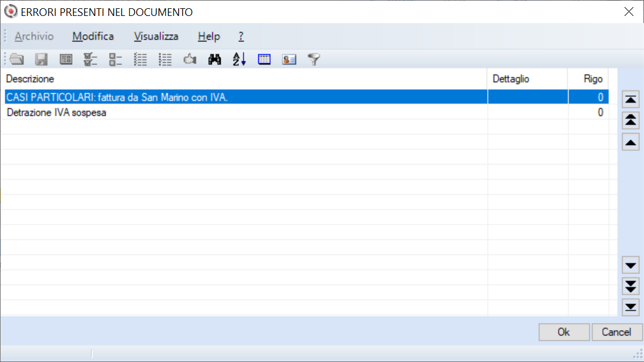The width and height of the screenshot is (644, 362).
Task: Click the A-Z sort icon
Action: click(x=239, y=59)
